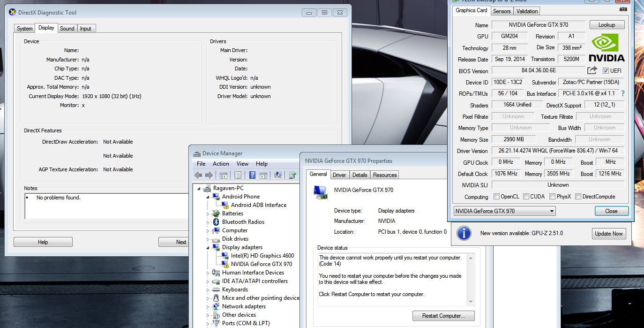The image size is (644, 328).
Task: Click the NVIDIA logo in GPU-Z
Action: 607,48
